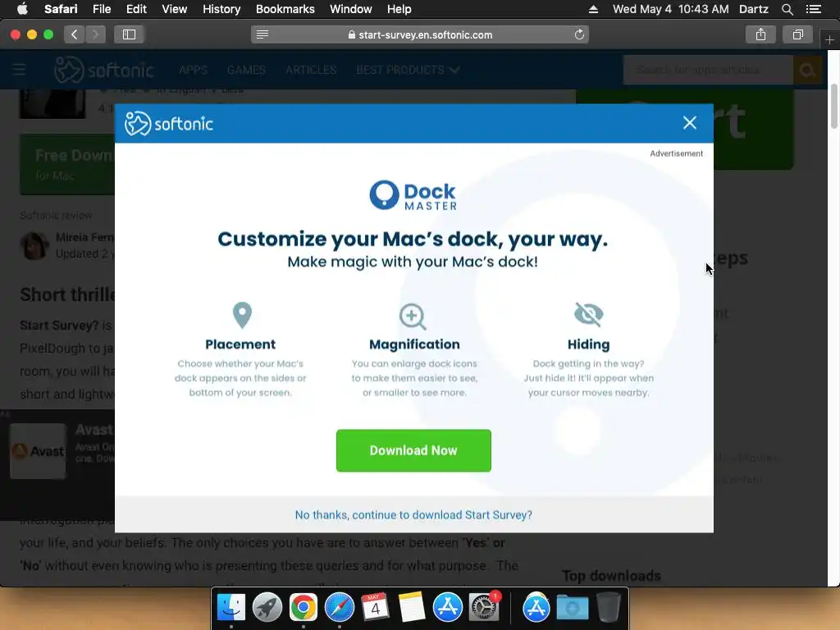The width and height of the screenshot is (840, 630).
Task: Open the first App Store icon in Dock
Action: pos(448,608)
